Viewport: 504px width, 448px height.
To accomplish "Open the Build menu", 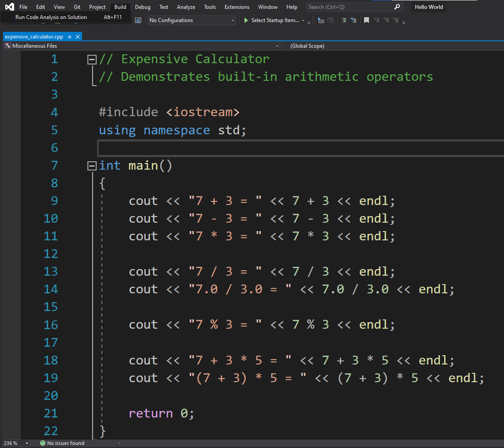I will (120, 7).
